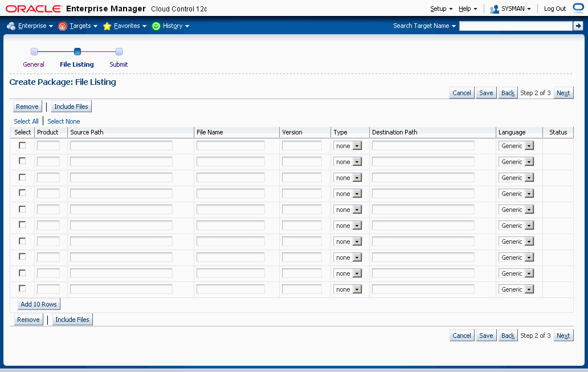
Task: Click the search go arrow icon
Action: point(578,26)
